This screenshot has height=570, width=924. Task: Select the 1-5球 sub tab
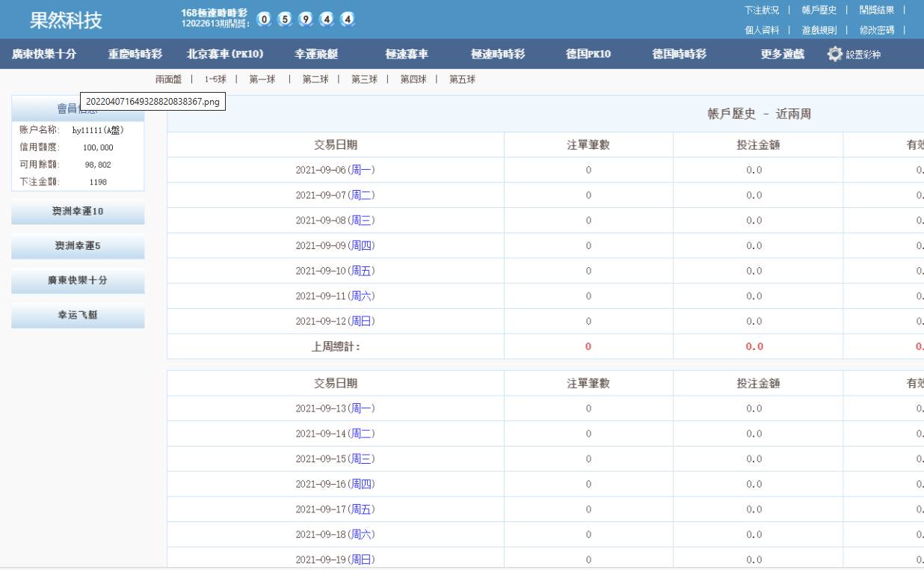point(215,79)
